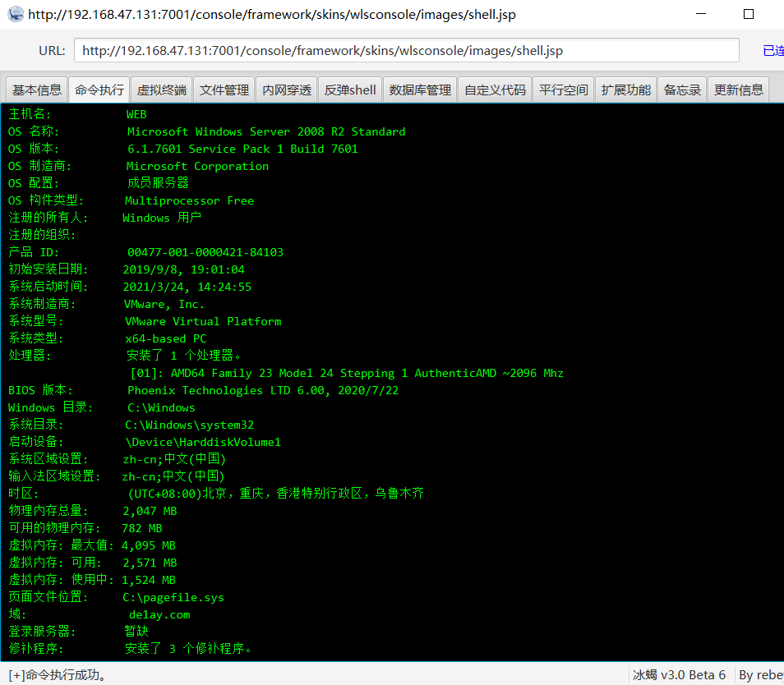The image size is (784, 685).
Task: Click the x64-based PC system type
Action: 165,338
